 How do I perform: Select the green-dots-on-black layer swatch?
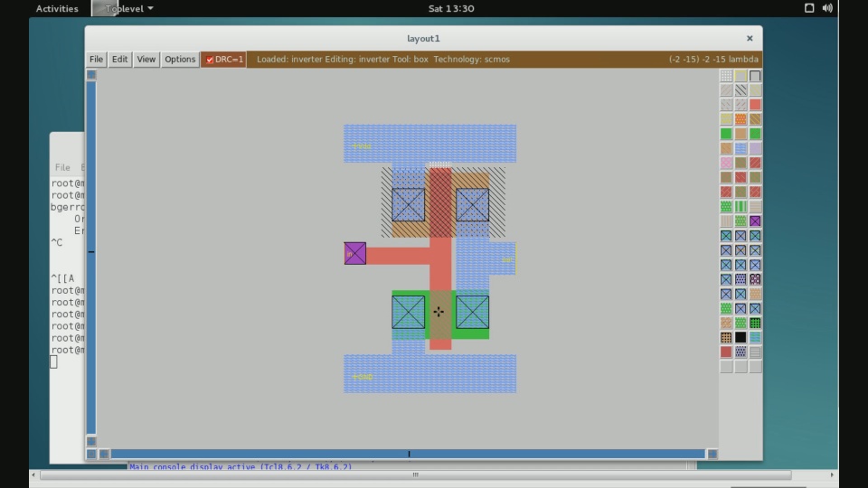755,323
